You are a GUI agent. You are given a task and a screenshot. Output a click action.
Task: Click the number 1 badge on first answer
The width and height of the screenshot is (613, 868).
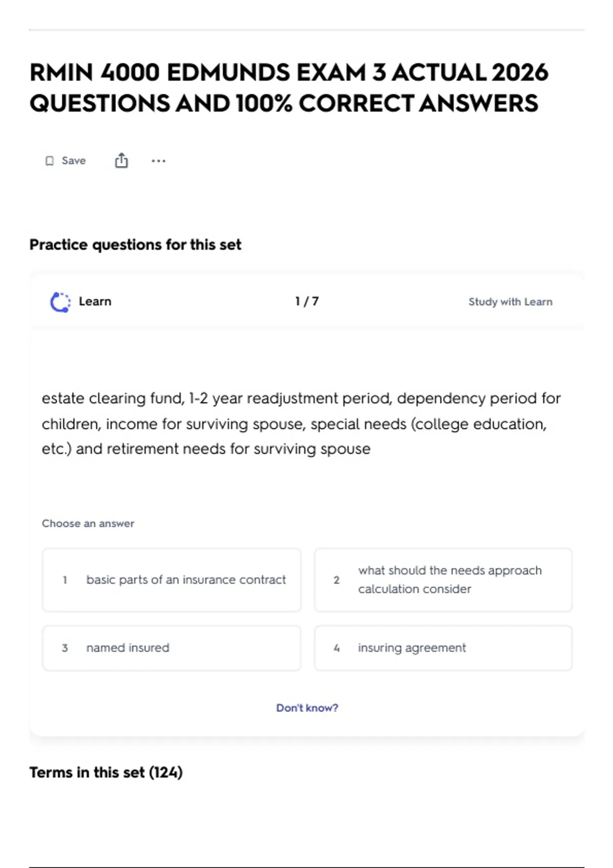65,580
